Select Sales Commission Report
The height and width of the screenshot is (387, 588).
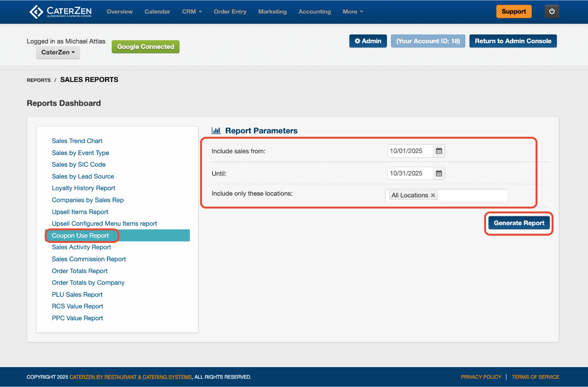tap(89, 259)
